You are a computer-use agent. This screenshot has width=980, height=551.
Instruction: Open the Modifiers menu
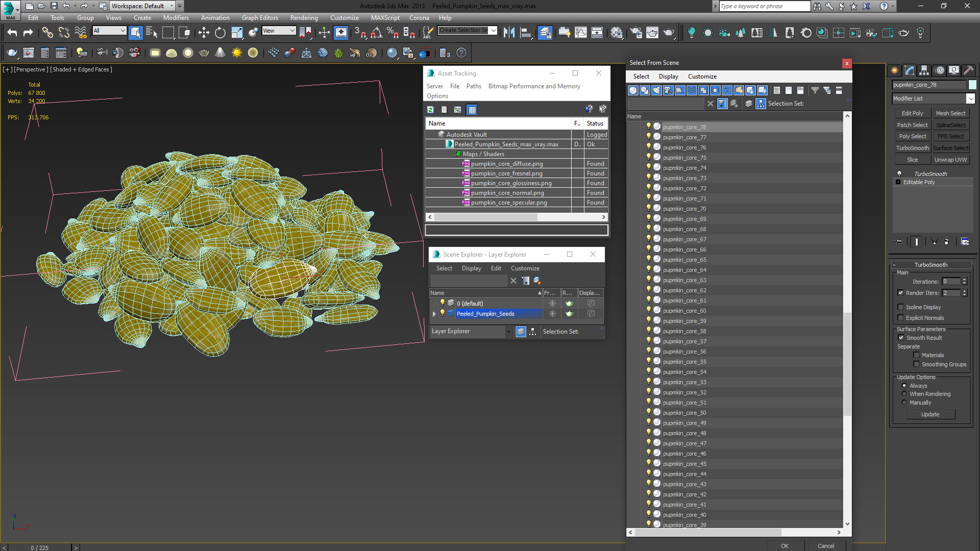click(x=176, y=18)
